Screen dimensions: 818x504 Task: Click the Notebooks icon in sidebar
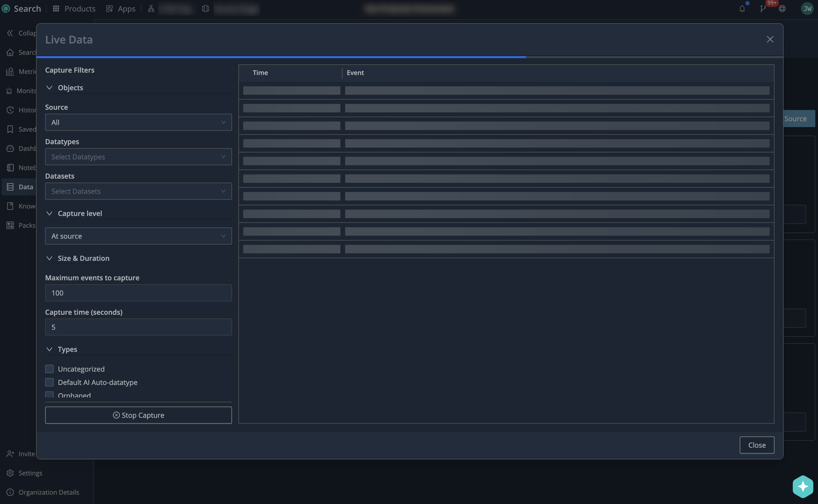pyautogui.click(x=10, y=168)
